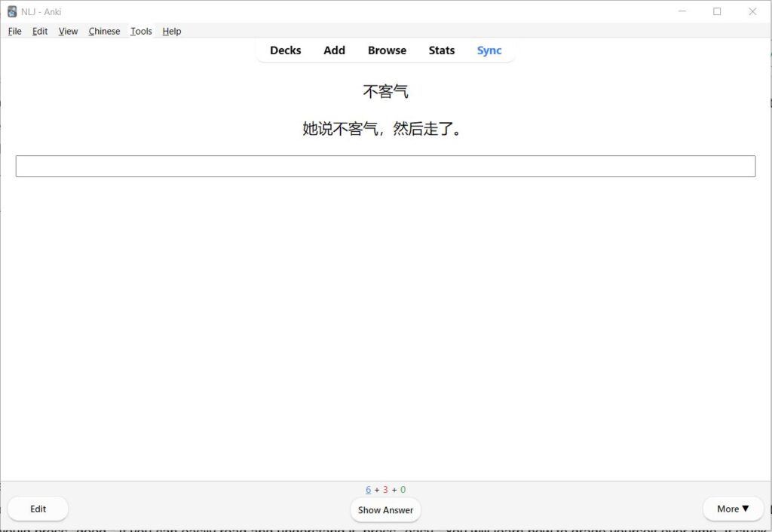View collection Stats
The height and width of the screenshot is (532, 772).
coord(441,50)
